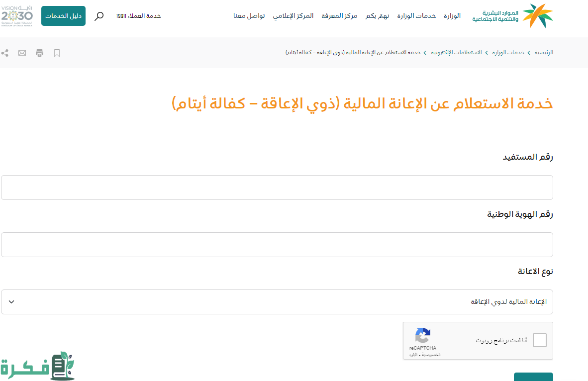The height and width of the screenshot is (381, 588).
Task: Click the orange page title heading
Action: click(x=362, y=104)
